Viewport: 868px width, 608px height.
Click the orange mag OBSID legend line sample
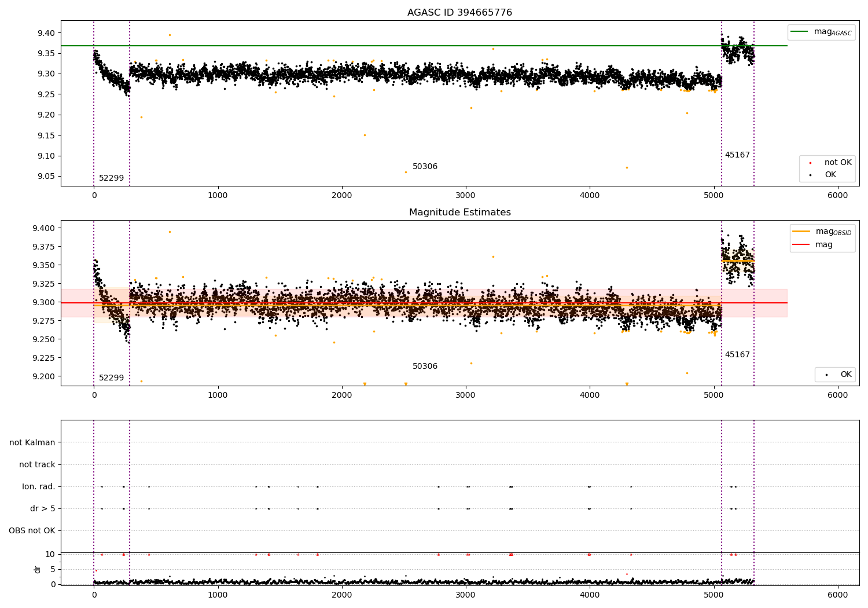801,232
